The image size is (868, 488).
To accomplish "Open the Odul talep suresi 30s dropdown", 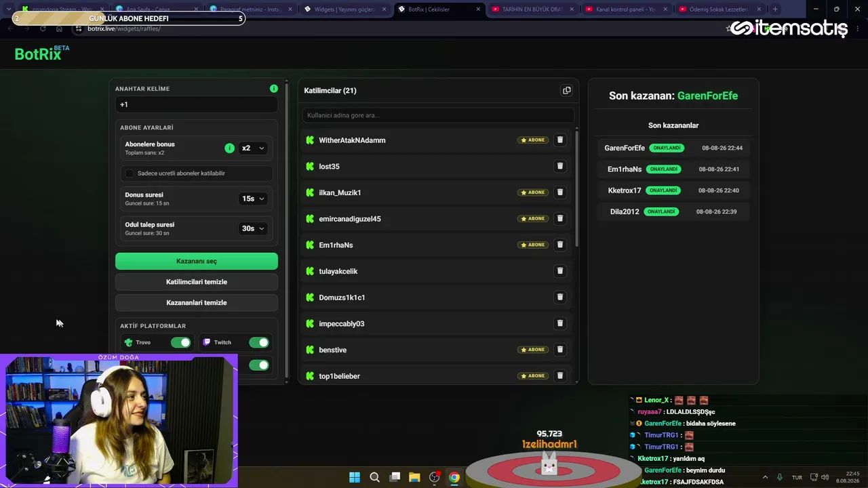I will (x=253, y=228).
